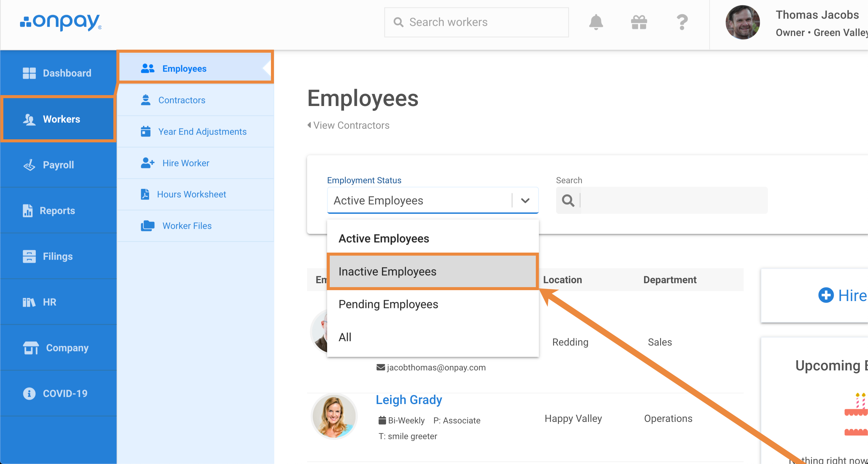
Task: Click the Dashboard grid icon
Action: (29, 73)
